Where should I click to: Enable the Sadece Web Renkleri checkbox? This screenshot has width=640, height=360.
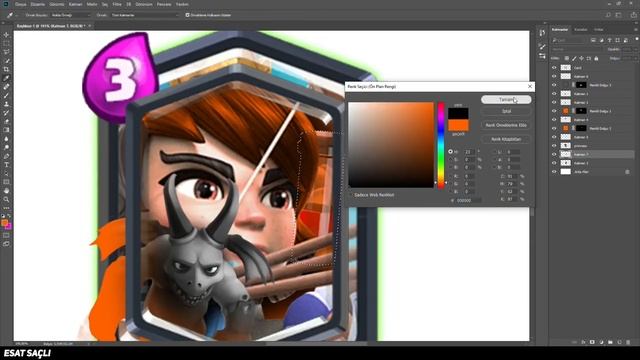tap(351, 195)
